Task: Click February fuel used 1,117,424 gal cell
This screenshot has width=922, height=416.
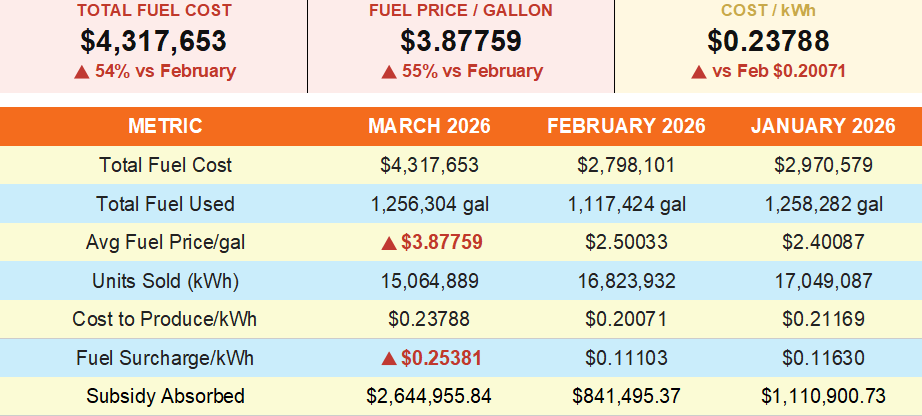Action: pyautogui.click(x=626, y=204)
